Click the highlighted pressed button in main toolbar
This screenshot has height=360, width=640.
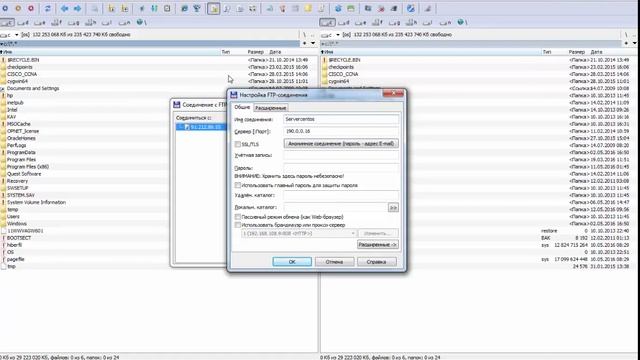[213, 9]
